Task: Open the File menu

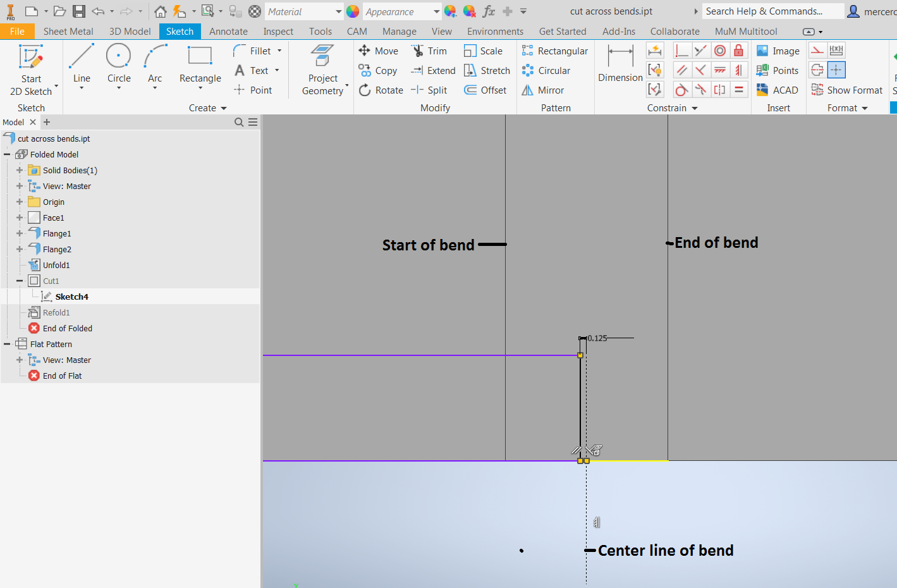Action: point(17,30)
